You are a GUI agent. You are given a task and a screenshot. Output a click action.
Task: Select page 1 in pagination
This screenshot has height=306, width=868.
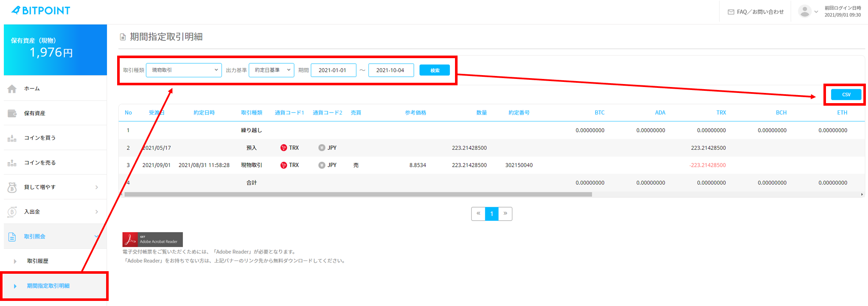point(492,213)
